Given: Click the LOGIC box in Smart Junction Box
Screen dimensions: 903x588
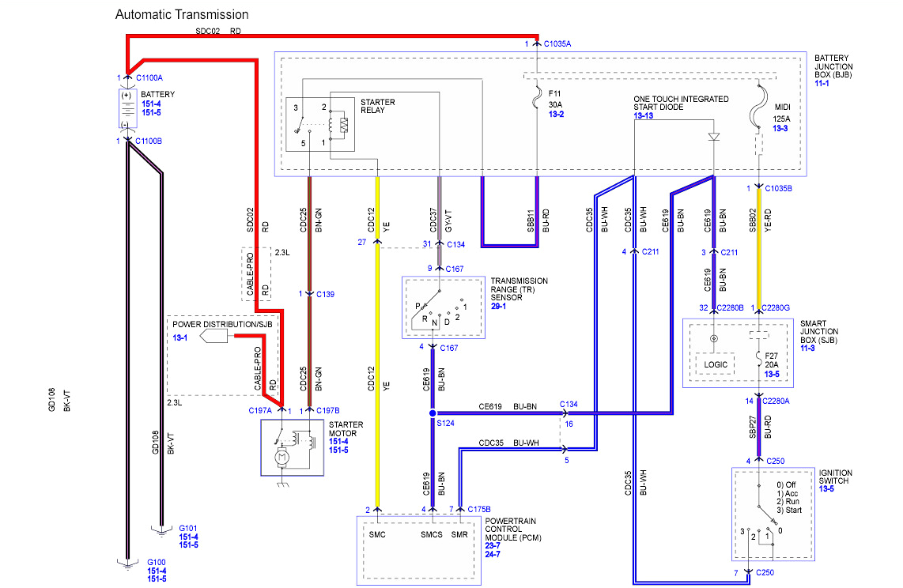Looking at the screenshot, I should (x=715, y=364).
